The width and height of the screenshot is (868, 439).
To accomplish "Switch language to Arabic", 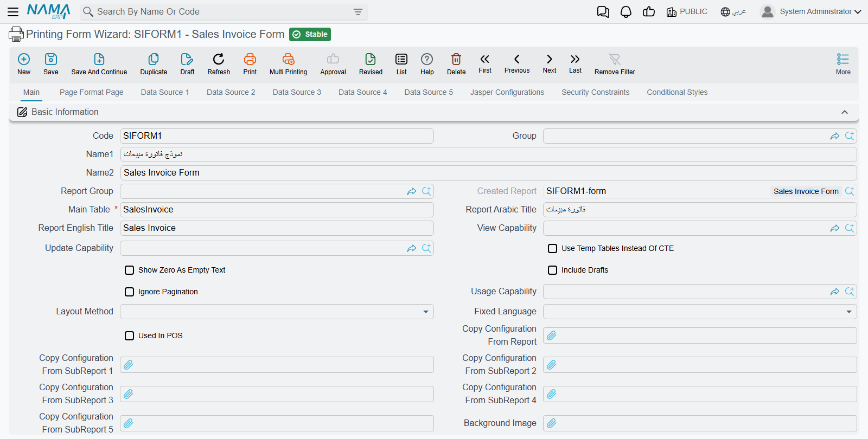I will click(x=733, y=11).
